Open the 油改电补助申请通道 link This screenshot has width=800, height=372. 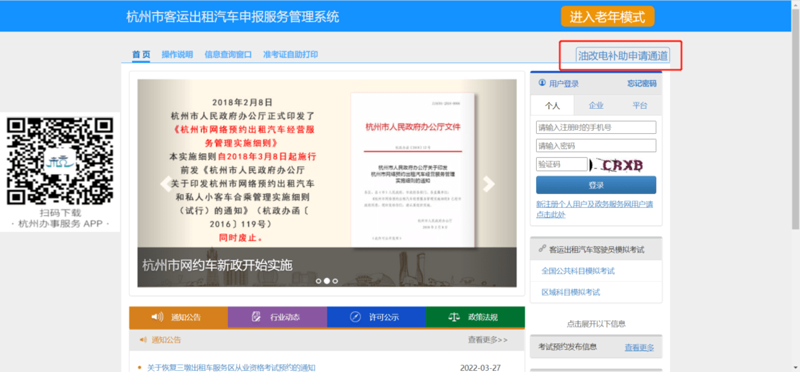tap(622, 56)
